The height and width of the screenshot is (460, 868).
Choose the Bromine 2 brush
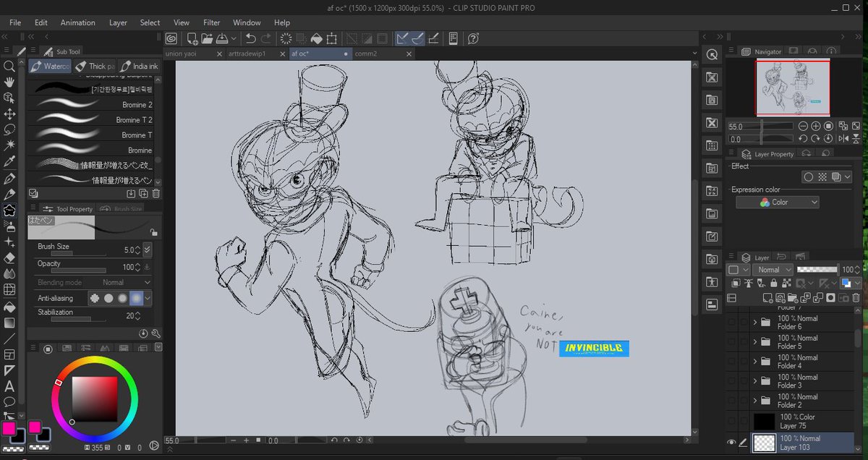(90, 105)
